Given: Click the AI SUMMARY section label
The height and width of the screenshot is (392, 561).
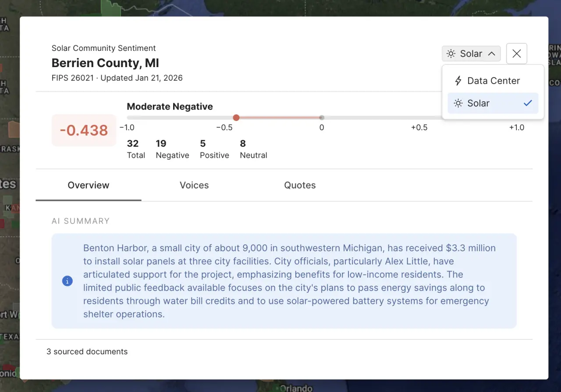Looking at the screenshot, I should coord(81,221).
